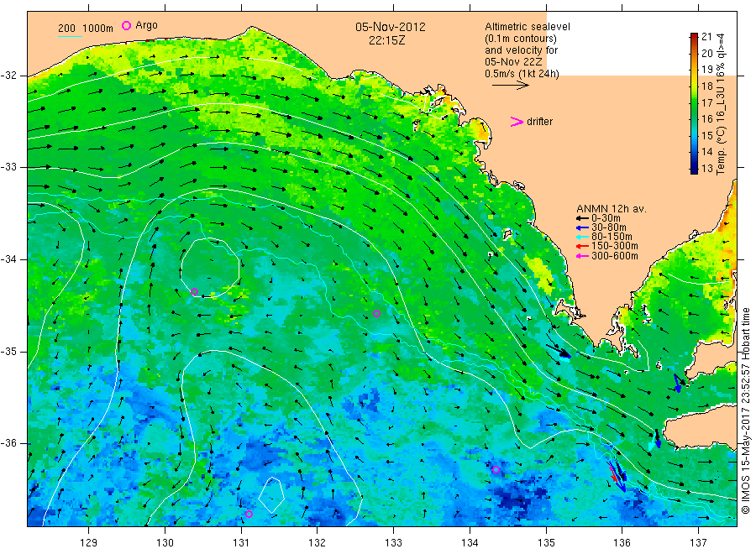This screenshot has height=554, width=756.
Task: Click the colorbar value label '19'
Action: point(706,70)
